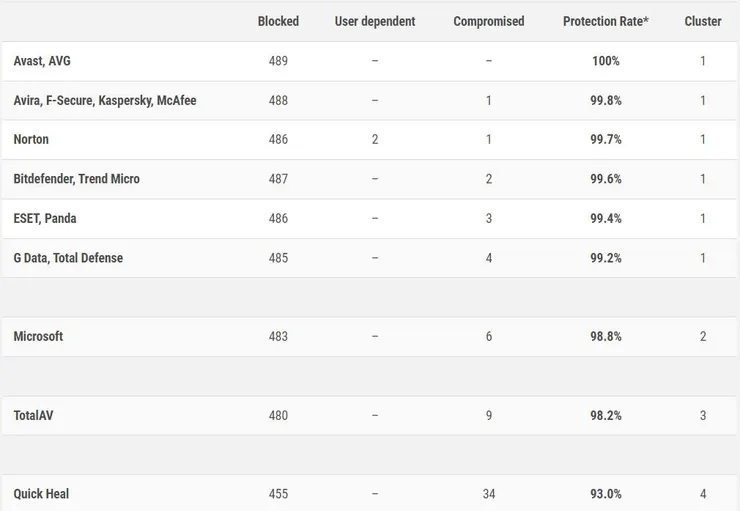Select the 93.0% protection rate value

coord(605,494)
